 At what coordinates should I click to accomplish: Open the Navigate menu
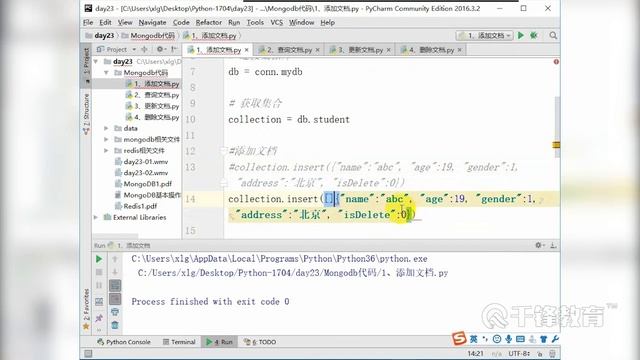pos(152,22)
